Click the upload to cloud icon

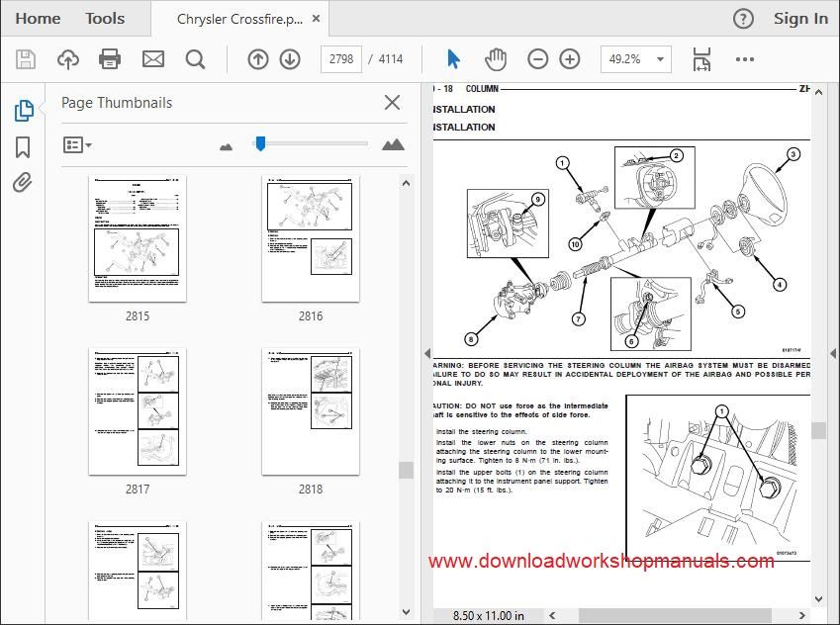pos(68,59)
